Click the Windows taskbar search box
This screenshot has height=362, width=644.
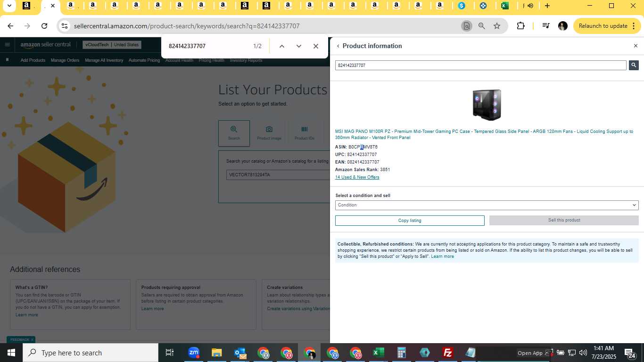[x=91, y=353]
